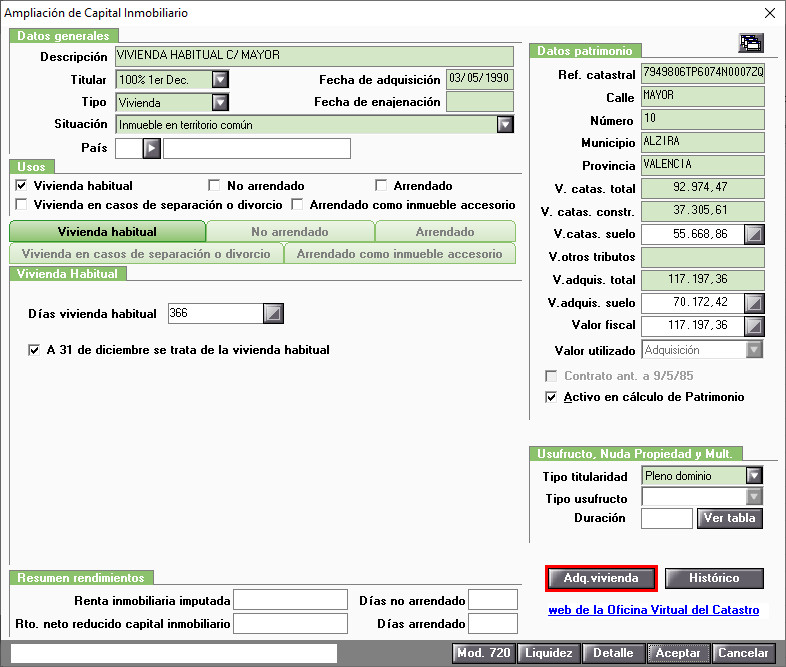Click the Contrato ant. a 9/5/85 checkbox
Image resolution: width=786 pixels, height=667 pixels.
[x=551, y=376]
